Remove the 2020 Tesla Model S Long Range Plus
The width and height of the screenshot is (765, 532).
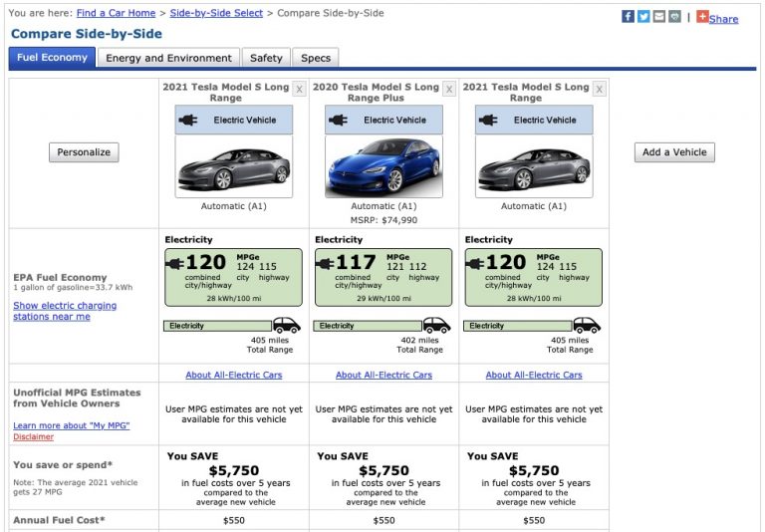[449, 90]
